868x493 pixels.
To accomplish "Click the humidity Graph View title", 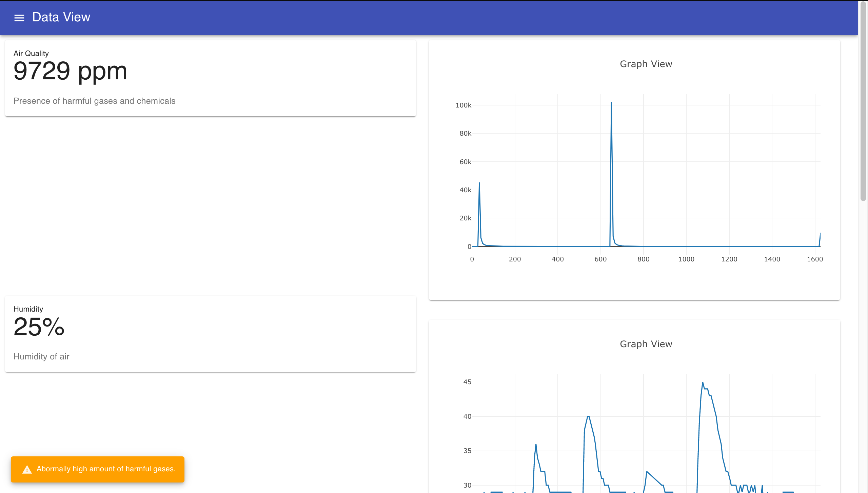I will tap(646, 344).
